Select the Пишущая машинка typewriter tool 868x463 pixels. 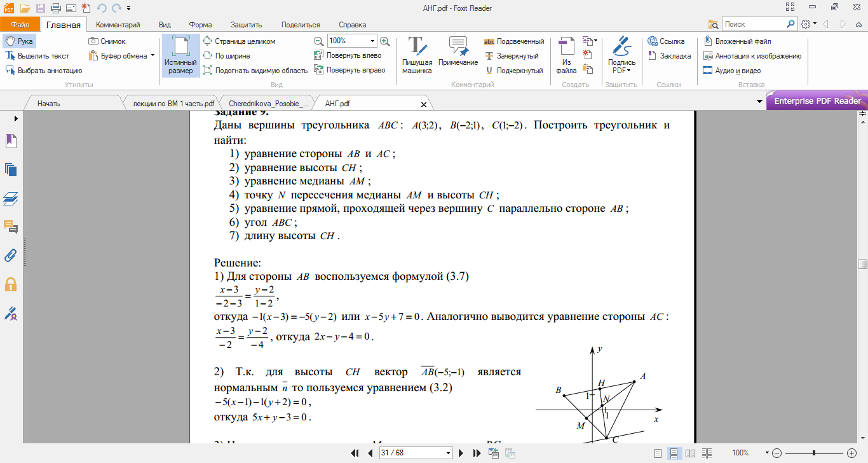417,55
